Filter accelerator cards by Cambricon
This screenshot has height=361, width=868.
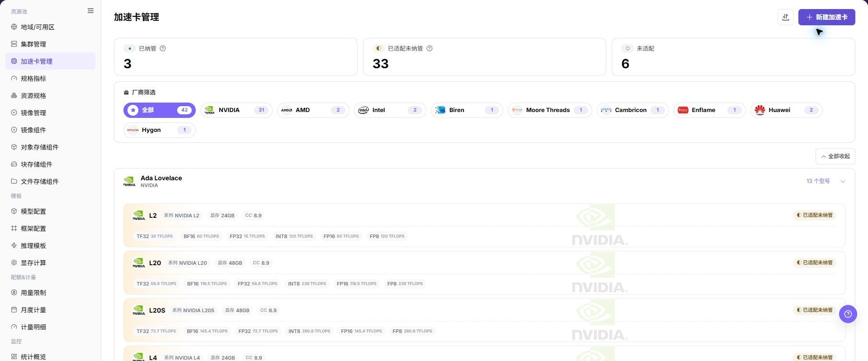click(x=633, y=110)
